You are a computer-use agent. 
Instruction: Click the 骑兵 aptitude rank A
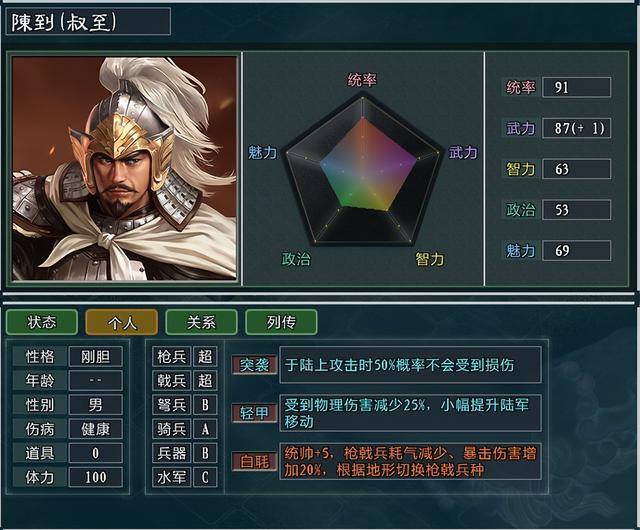tap(205, 428)
